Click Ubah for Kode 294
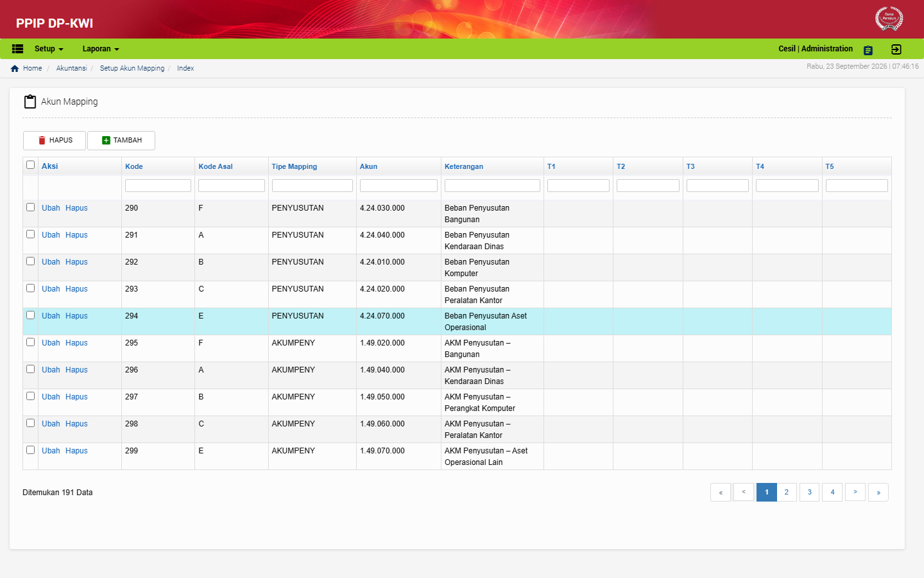This screenshot has width=924, height=578. coord(51,316)
